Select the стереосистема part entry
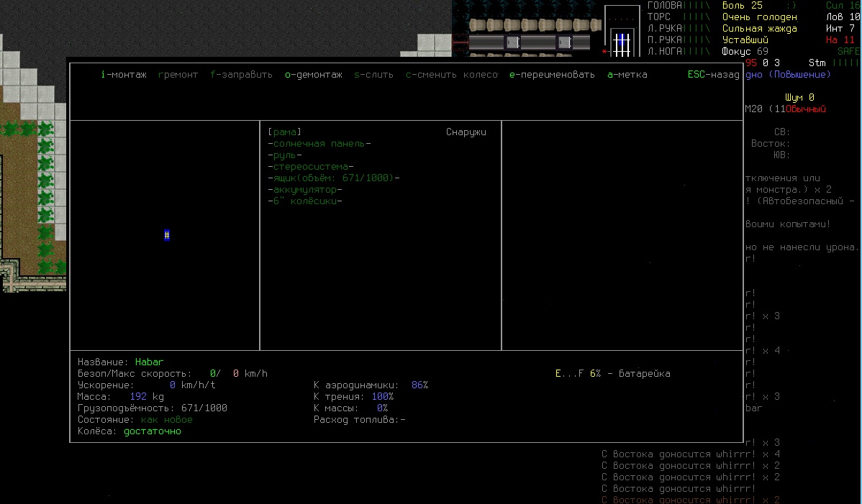 [x=311, y=167]
